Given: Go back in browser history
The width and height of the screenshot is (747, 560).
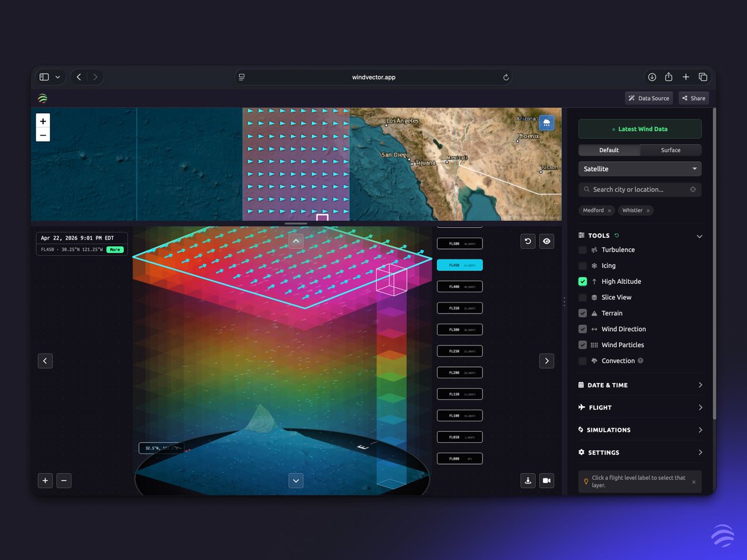Looking at the screenshot, I should pyautogui.click(x=78, y=77).
